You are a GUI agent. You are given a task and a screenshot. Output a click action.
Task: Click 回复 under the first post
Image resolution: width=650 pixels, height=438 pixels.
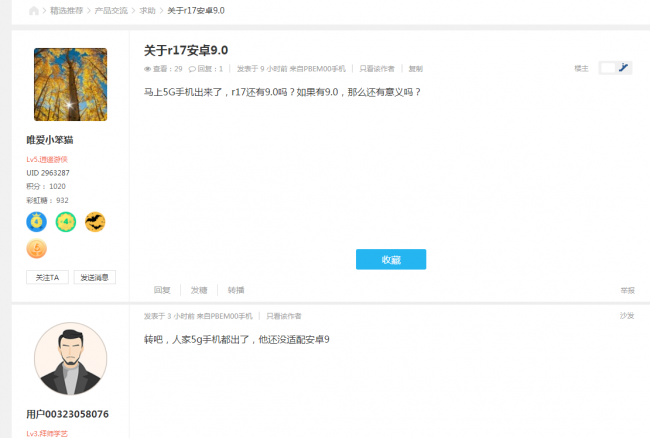pos(162,289)
